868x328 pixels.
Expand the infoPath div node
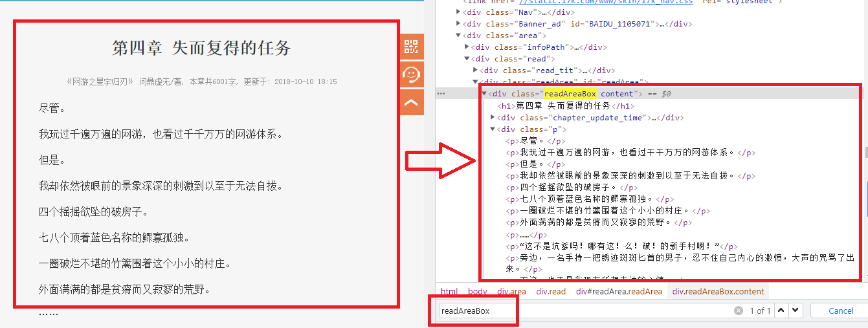(467, 47)
